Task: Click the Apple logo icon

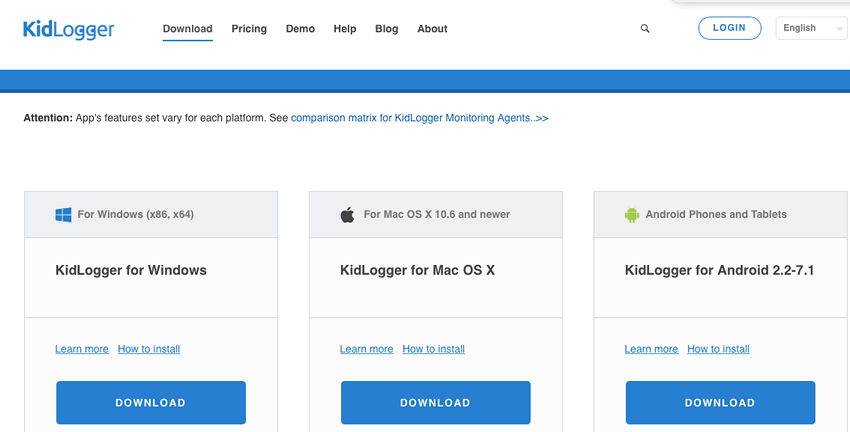Action: click(x=347, y=215)
